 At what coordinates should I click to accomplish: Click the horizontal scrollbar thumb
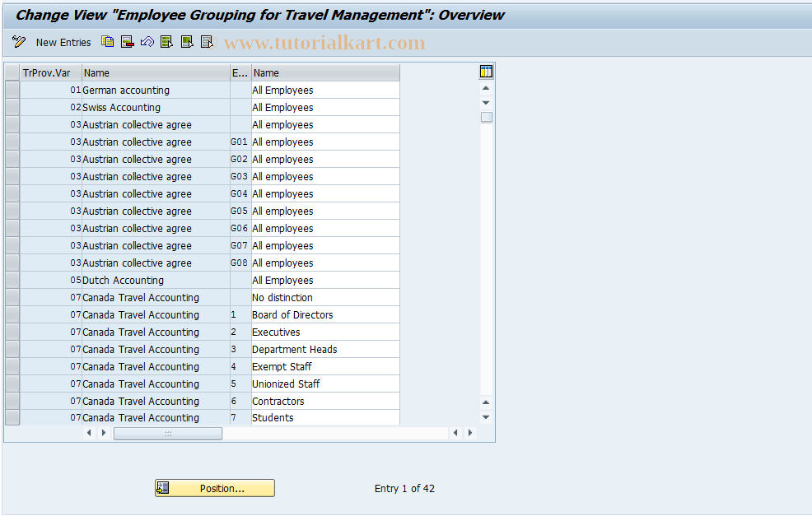[x=168, y=433]
